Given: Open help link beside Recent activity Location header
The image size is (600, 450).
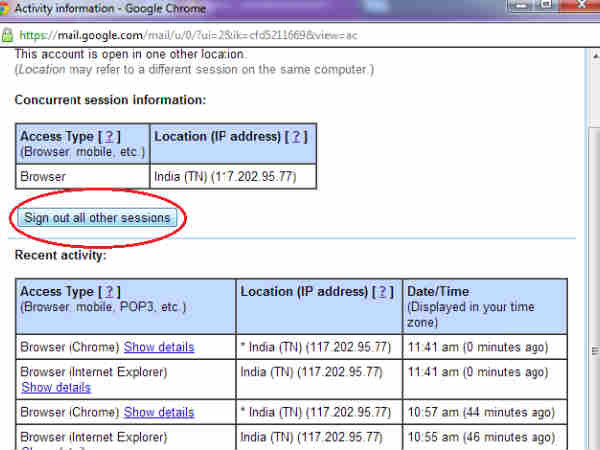Looking at the screenshot, I should point(382,292).
